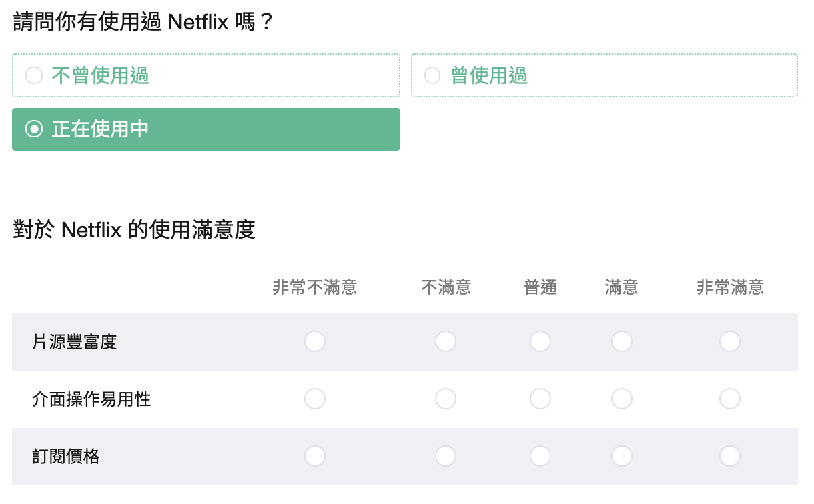Click the 片源豐富度 row label
Viewport: 814px width, 504px height.
click(75, 343)
